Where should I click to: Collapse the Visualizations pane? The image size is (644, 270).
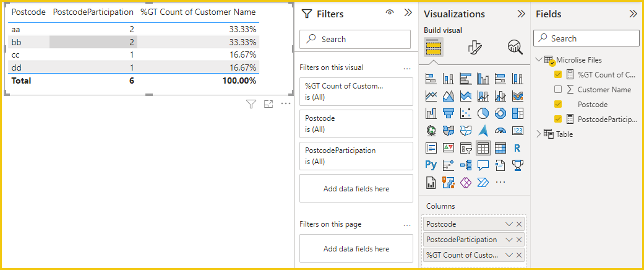tap(521, 14)
